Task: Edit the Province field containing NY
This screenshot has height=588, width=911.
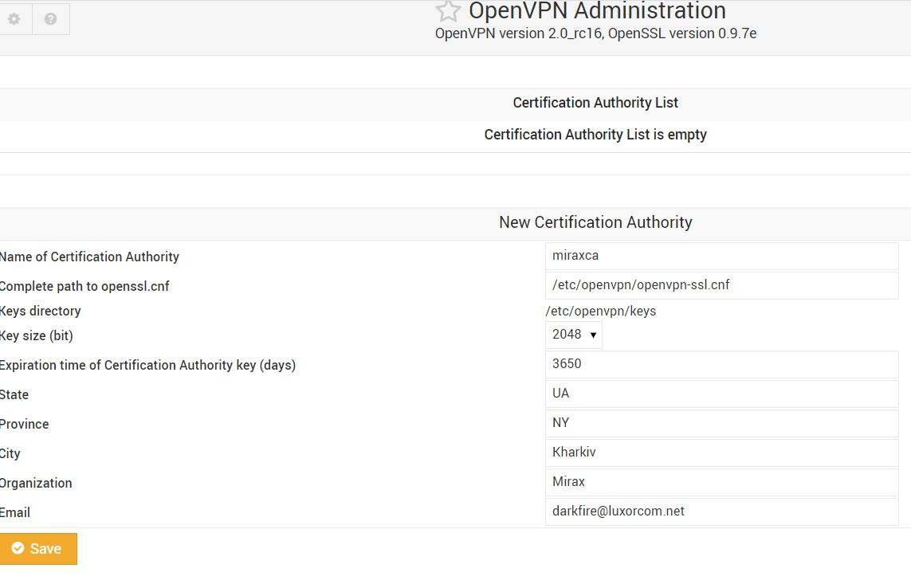Action: (721, 424)
